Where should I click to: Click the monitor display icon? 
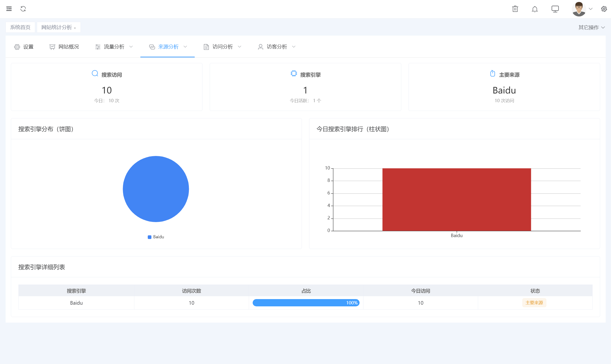(555, 9)
